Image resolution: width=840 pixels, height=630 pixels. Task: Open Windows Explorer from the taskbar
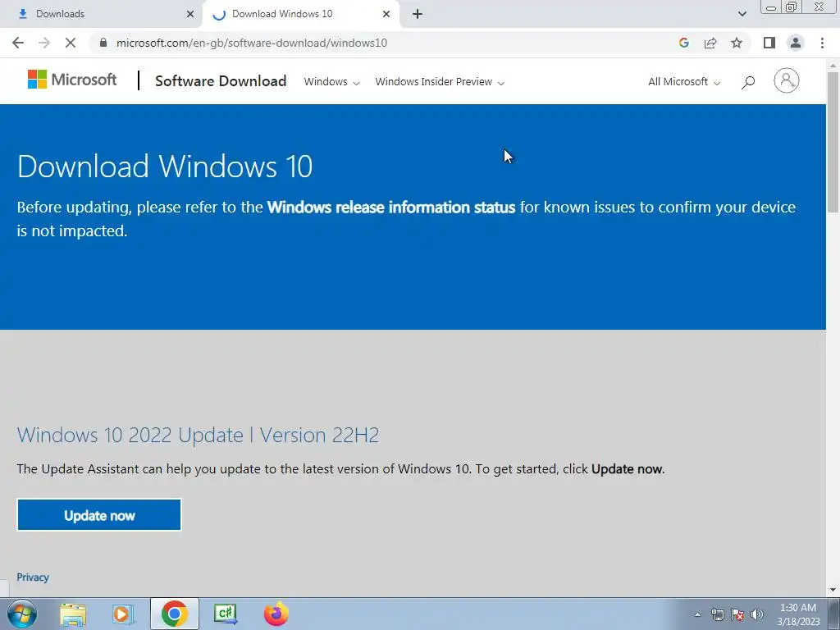tap(73, 614)
